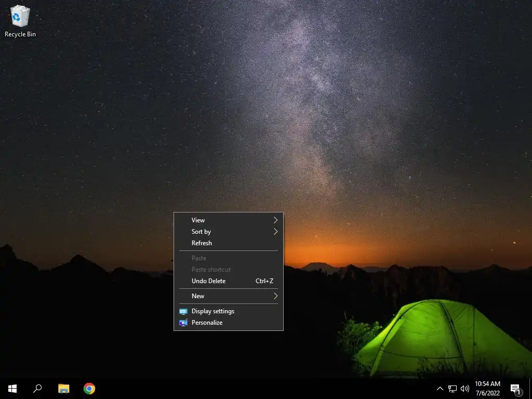Open the View submenu
The image size is (532, 399).
pos(229,220)
